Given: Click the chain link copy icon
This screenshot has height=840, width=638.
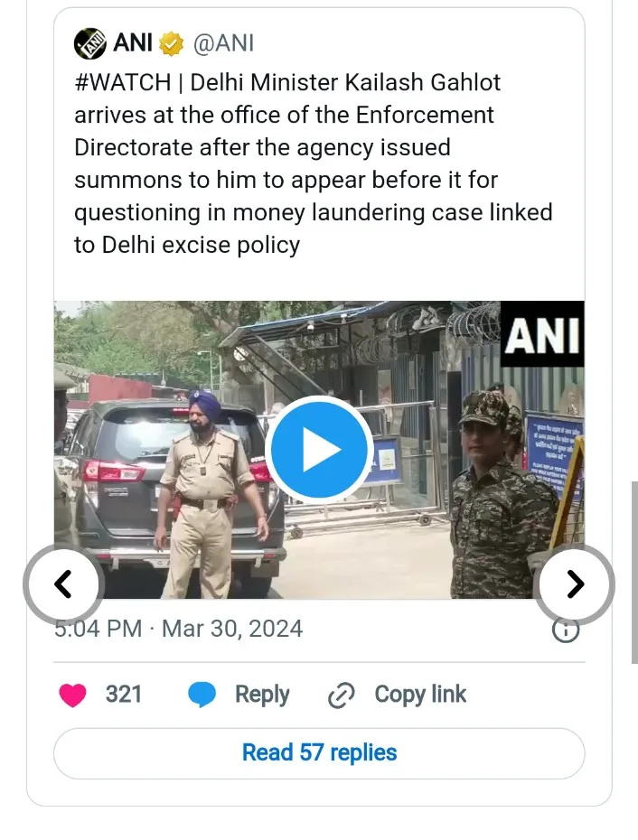Looking at the screenshot, I should click(341, 695).
